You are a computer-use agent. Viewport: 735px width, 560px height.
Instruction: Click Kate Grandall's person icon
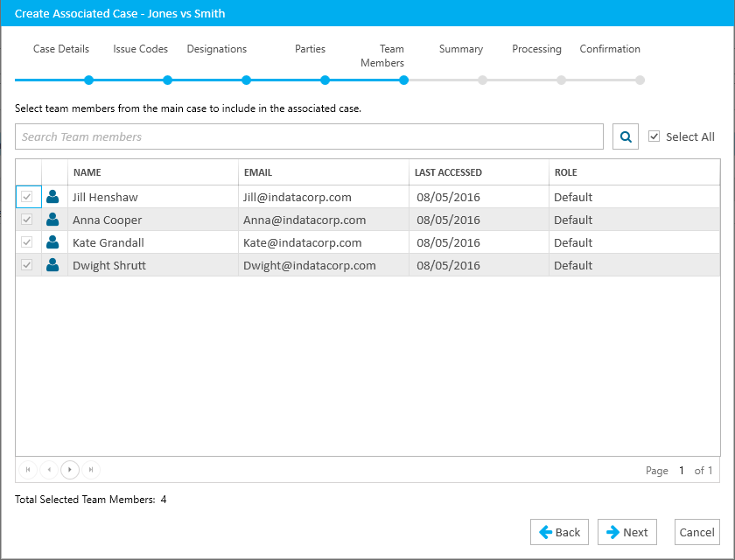click(53, 242)
